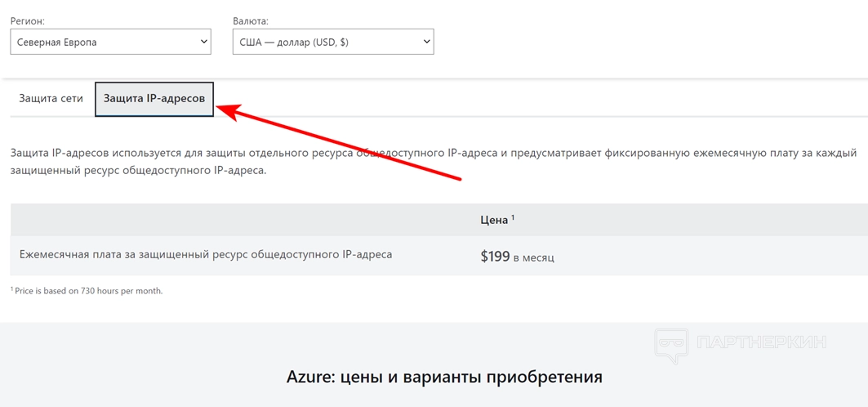Screen dimensions: 868x407
Task: Select the Защита IP-адресов tab
Action: pos(154,99)
